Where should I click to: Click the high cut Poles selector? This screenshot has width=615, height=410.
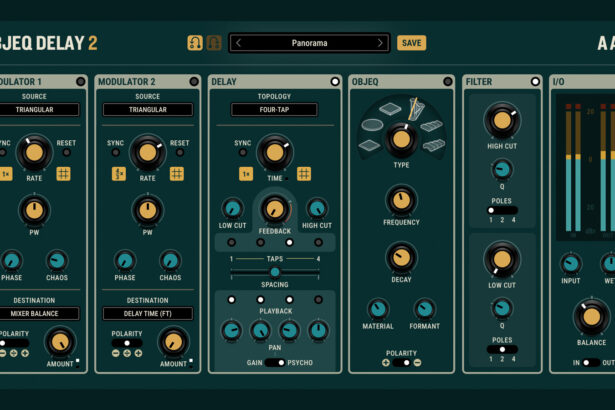point(502,210)
